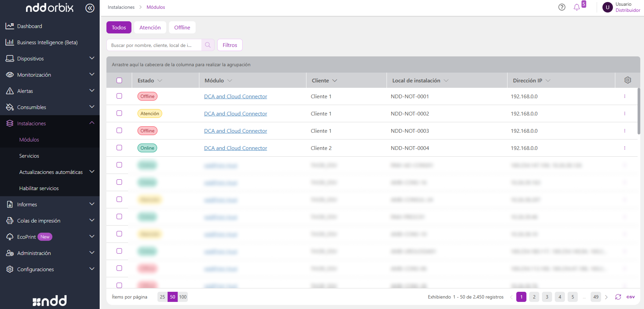
Task: Go to the next page arrow
Action: tap(606, 297)
